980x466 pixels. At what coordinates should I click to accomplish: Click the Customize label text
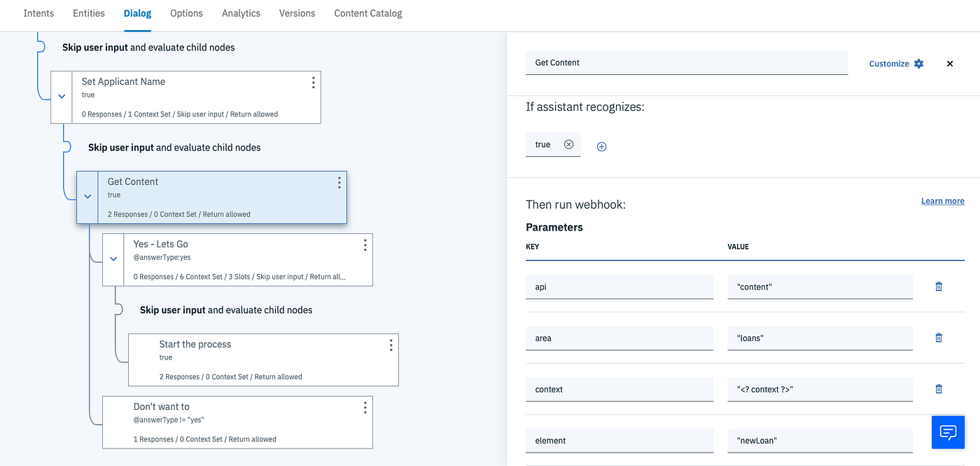(888, 63)
